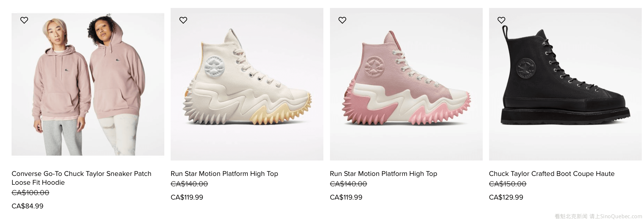Click CA$119.99 price under cream sneaker
Image resolution: width=644 pixels, height=221 pixels.
[187, 197]
